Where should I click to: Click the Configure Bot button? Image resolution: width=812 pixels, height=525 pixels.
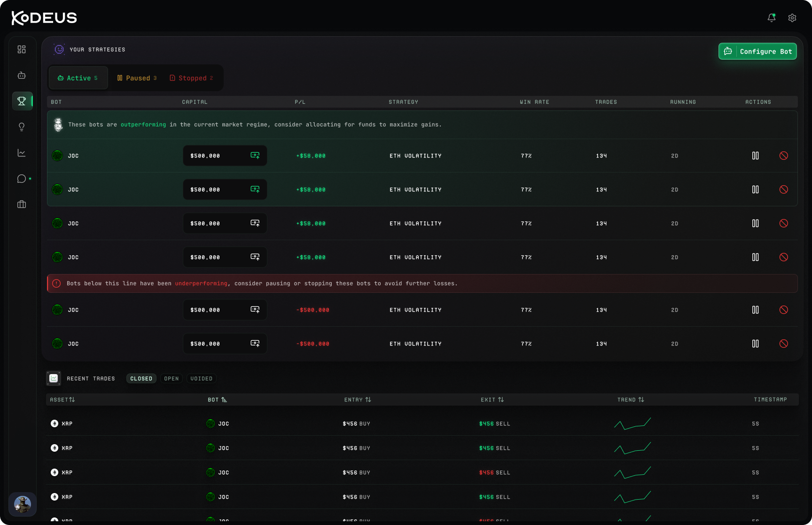pyautogui.click(x=757, y=51)
